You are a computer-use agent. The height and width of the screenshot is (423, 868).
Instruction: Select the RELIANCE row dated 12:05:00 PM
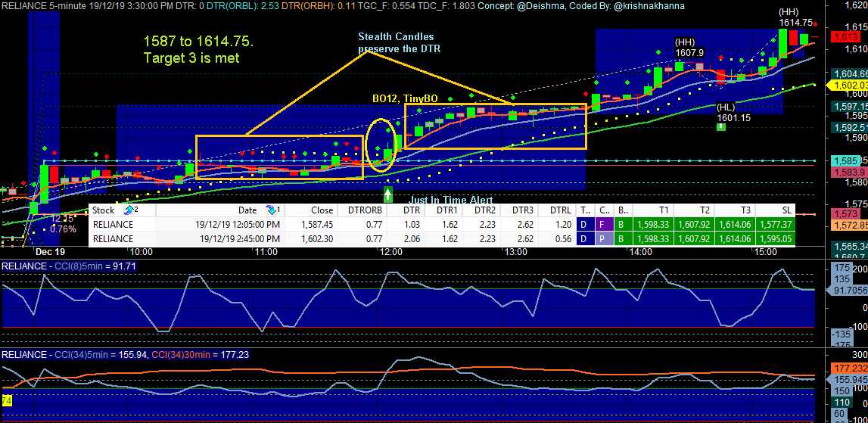click(x=442, y=225)
